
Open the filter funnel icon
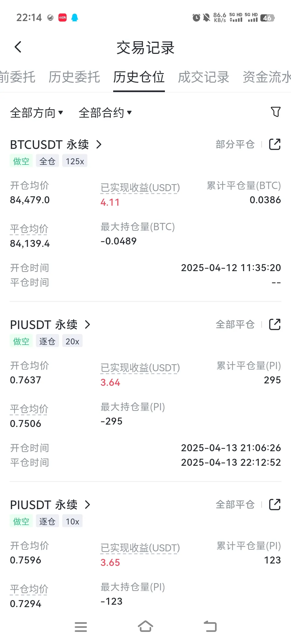click(x=275, y=112)
